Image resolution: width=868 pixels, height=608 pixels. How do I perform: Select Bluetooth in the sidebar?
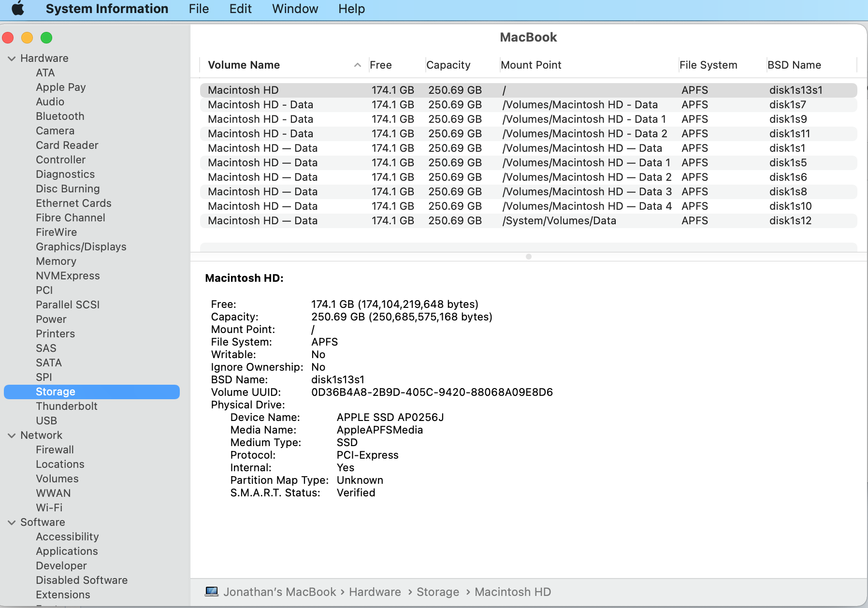pyautogui.click(x=60, y=116)
